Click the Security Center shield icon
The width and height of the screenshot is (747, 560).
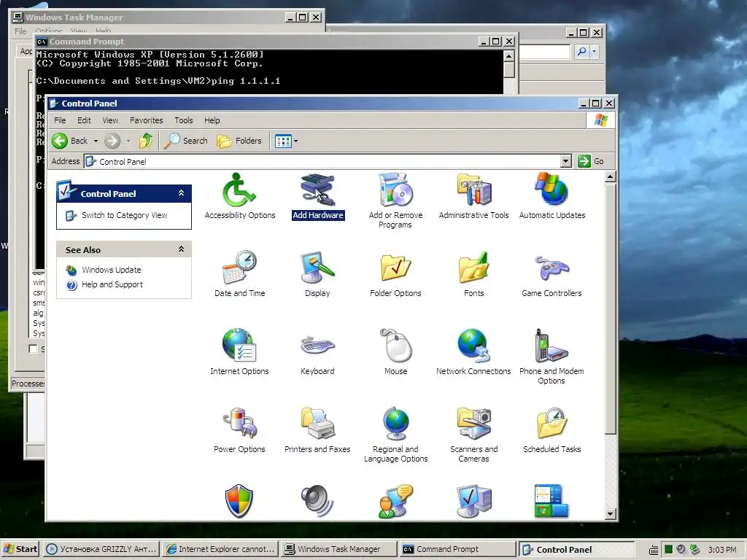(x=239, y=501)
